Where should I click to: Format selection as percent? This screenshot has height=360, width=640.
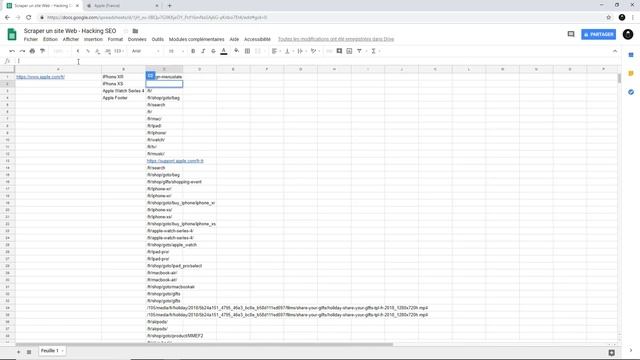pyautogui.click(x=88, y=51)
